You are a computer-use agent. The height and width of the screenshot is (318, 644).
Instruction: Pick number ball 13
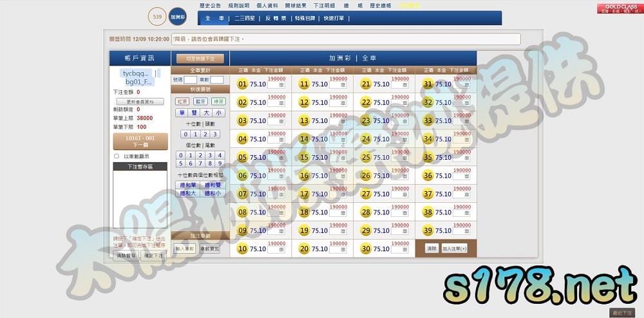[304, 121]
